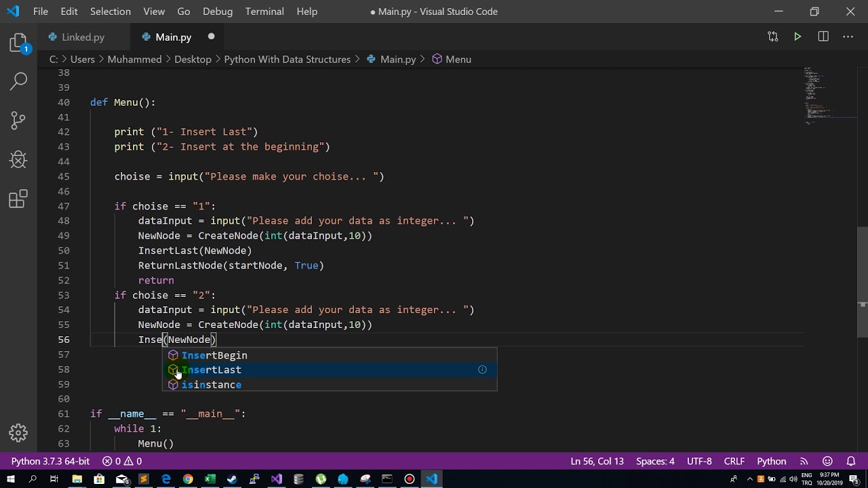Open the Edit menu
868x488 pixels.
click(69, 12)
